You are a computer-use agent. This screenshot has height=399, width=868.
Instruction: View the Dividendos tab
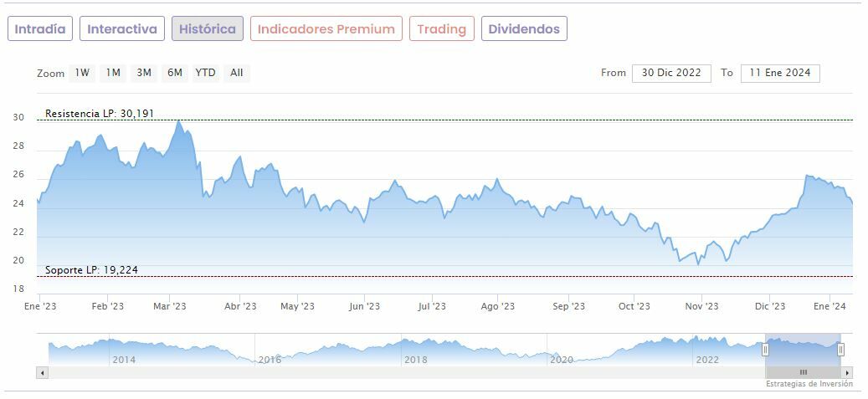click(x=524, y=28)
